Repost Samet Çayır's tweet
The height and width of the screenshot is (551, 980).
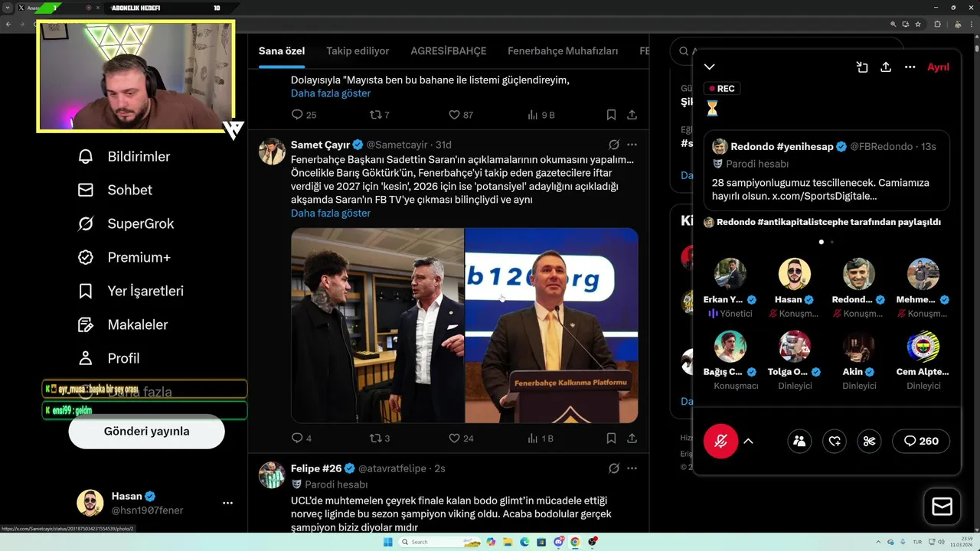pos(380,439)
